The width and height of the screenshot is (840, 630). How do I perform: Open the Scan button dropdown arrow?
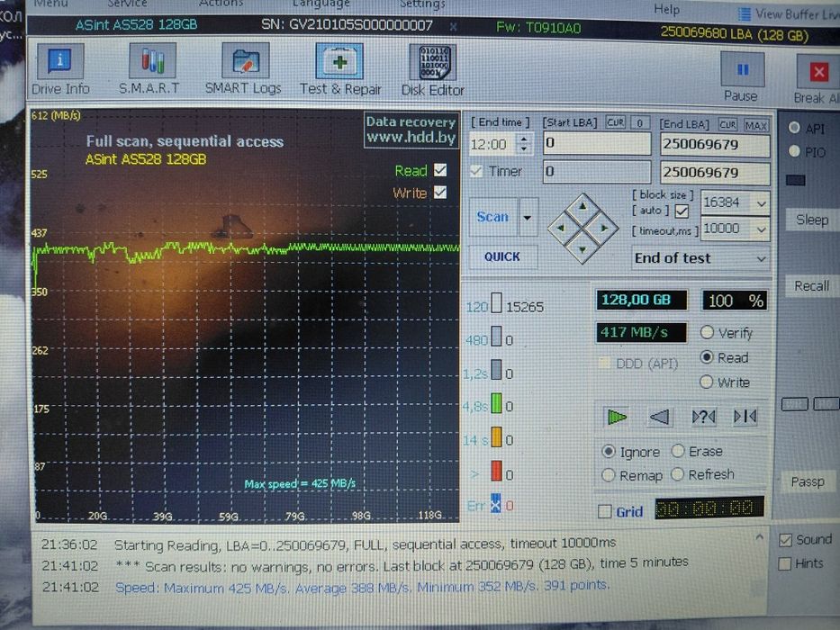528,218
